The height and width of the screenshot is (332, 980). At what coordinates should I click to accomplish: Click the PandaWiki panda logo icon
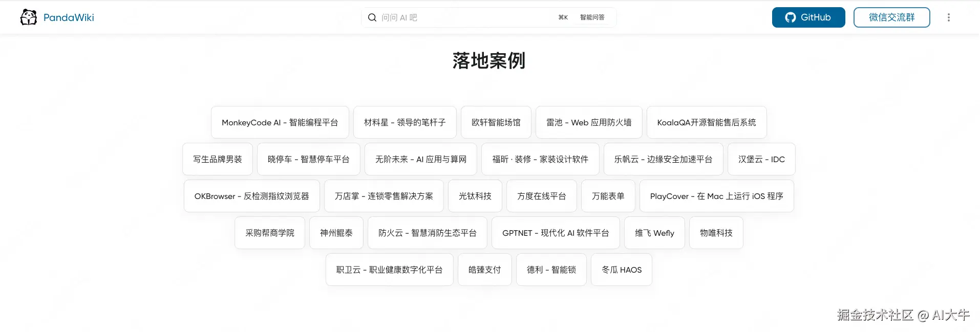(x=29, y=17)
